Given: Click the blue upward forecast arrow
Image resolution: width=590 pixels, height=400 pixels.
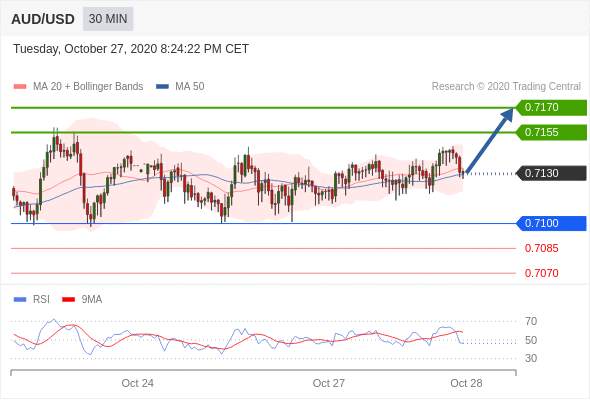Looking at the screenshot, I should [x=490, y=140].
